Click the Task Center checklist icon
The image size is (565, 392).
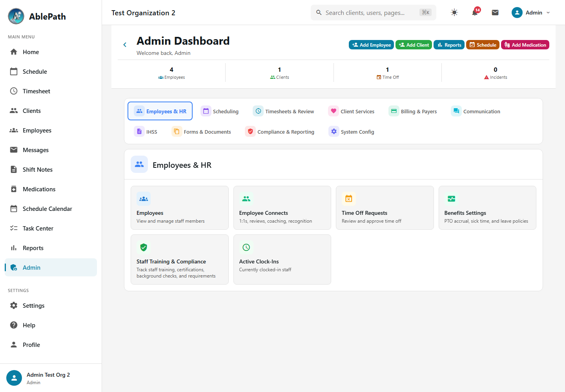click(x=14, y=228)
